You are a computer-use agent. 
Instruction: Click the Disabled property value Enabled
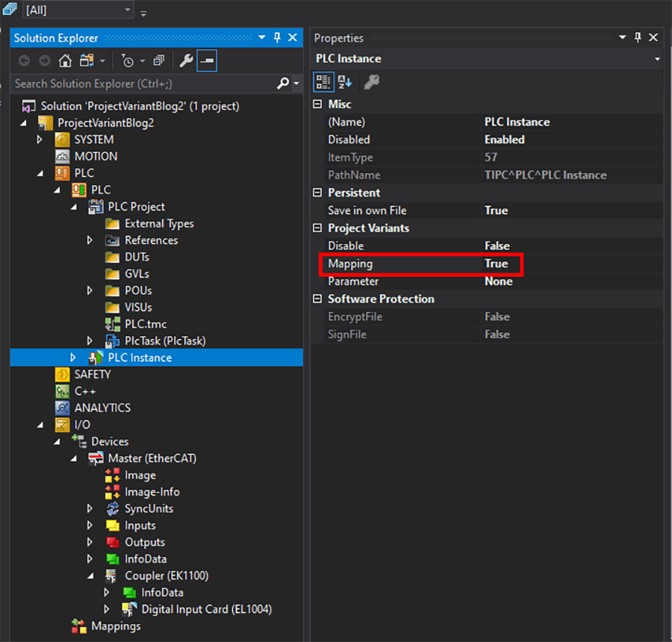pyautogui.click(x=505, y=140)
